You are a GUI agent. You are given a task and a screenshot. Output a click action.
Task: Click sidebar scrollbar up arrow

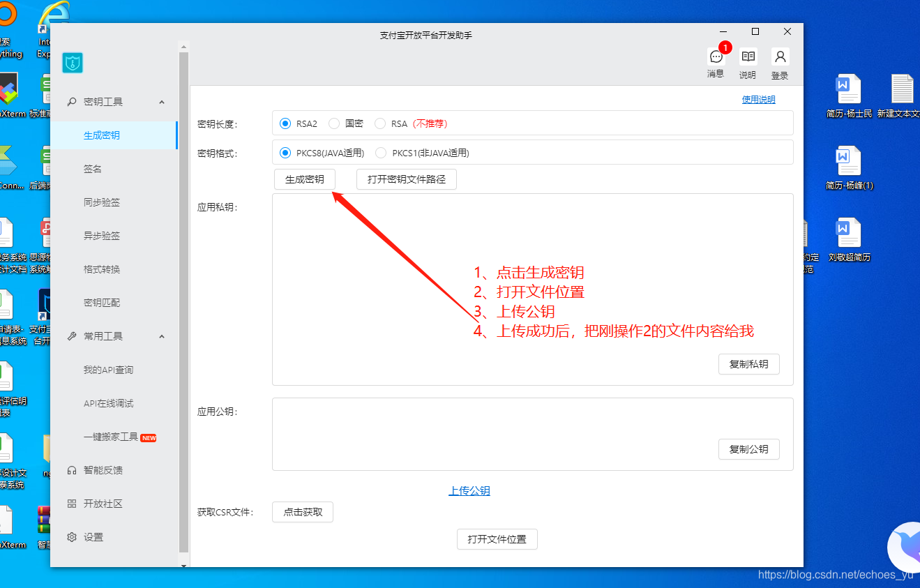pyautogui.click(x=183, y=46)
